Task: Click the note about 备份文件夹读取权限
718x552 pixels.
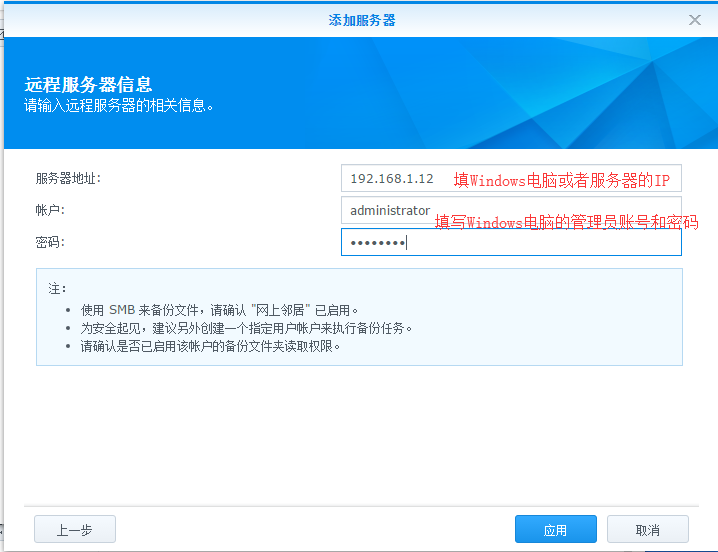Action: [211, 346]
